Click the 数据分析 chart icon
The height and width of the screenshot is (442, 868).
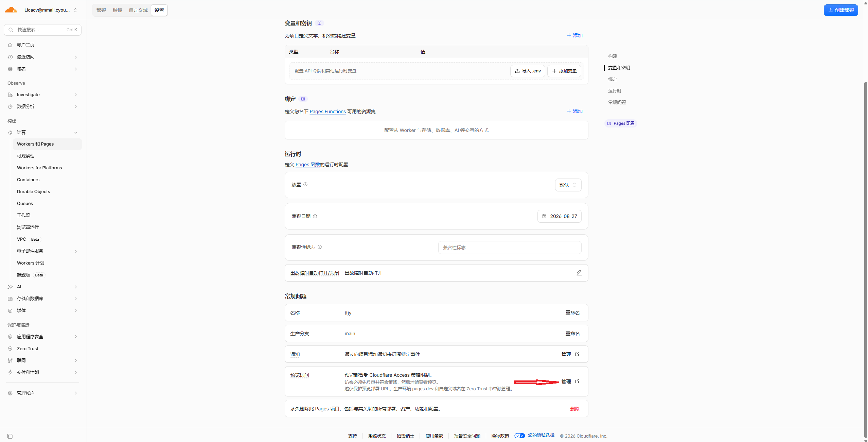tap(10, 106)
